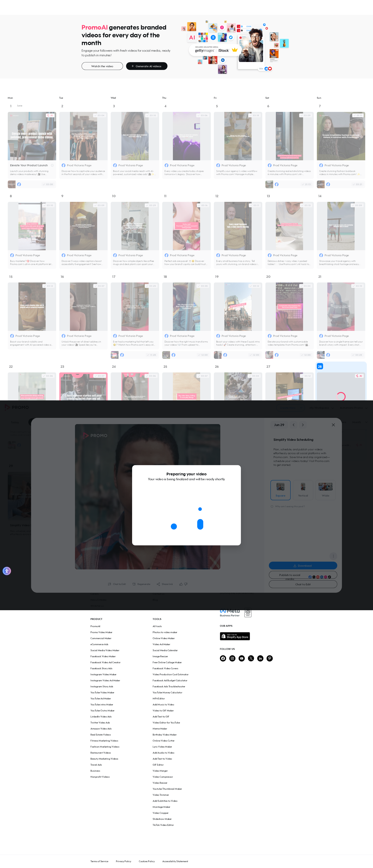The height and width of the screenshot is (868, 373).
Task: Click Chat to Edit below video preview
Action: click(117, 584)
